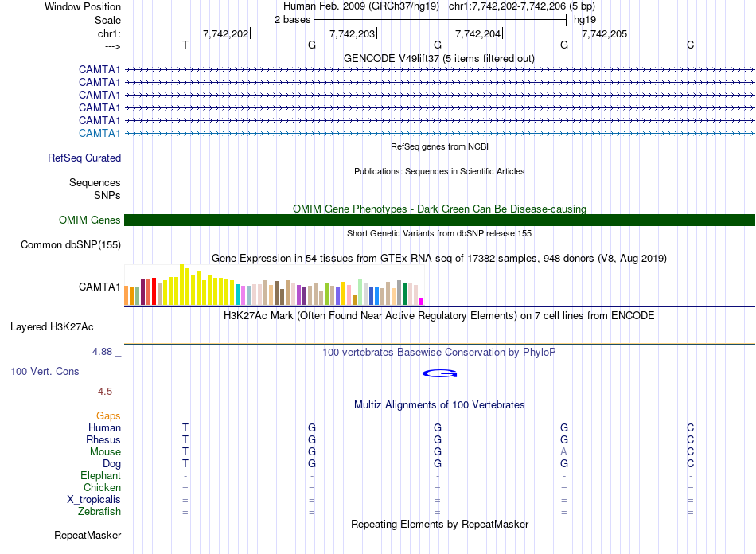
Task: Click the chr1:7,742,202-7,742,206 position text
Action: click(x=522, y=6)
